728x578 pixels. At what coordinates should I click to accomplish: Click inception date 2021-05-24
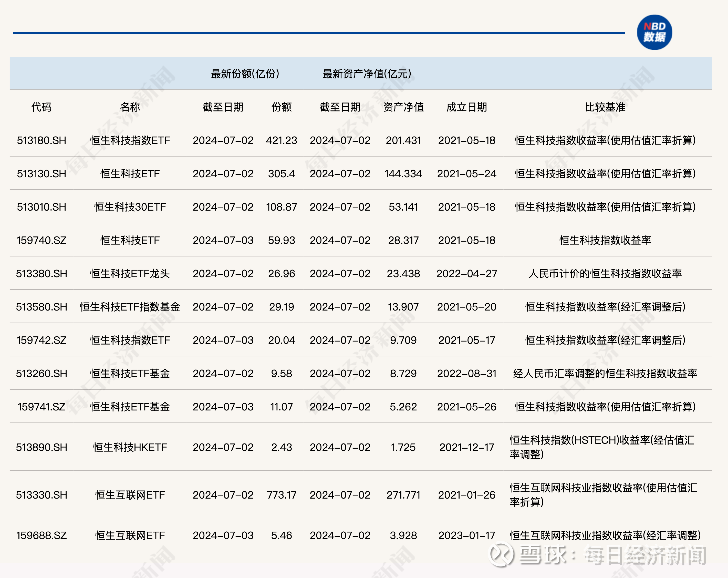coord(467,174)
